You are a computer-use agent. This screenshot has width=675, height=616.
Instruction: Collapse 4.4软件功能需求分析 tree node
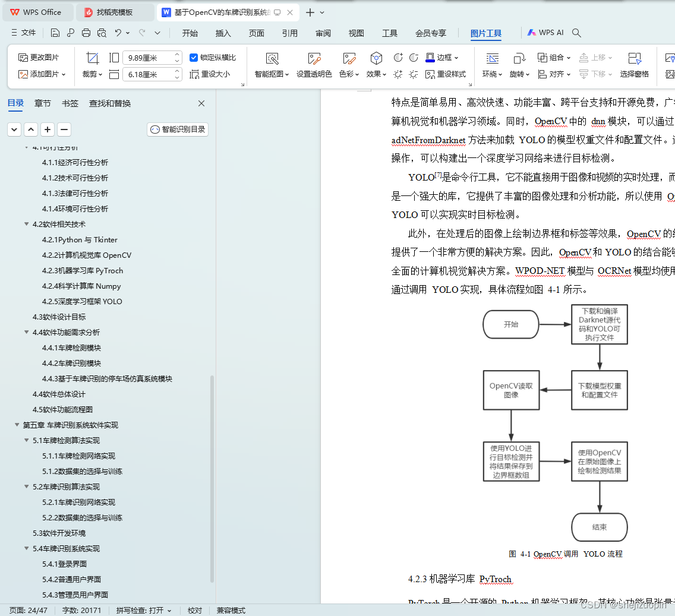pos(26,332)
